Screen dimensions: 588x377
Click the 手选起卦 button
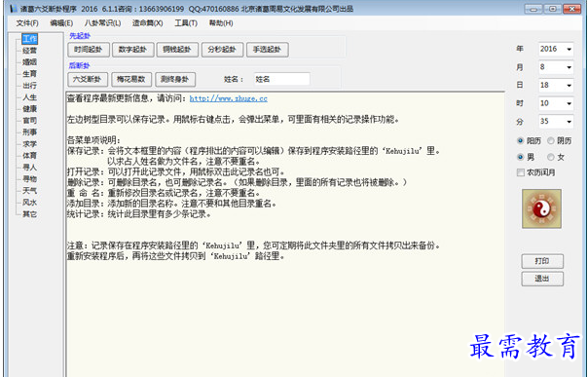coord(268,50)
